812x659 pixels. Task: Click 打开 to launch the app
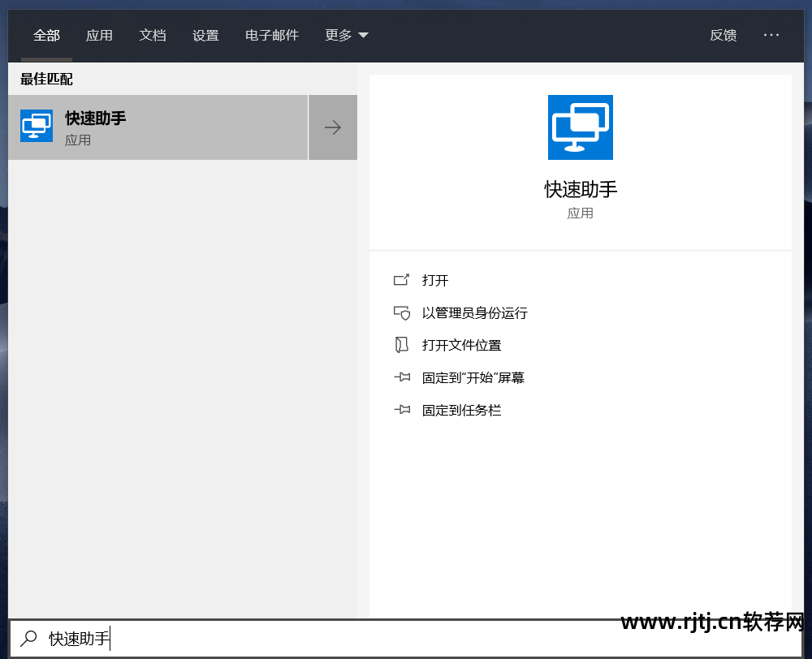pyautogui.click(x=435, y=281)
